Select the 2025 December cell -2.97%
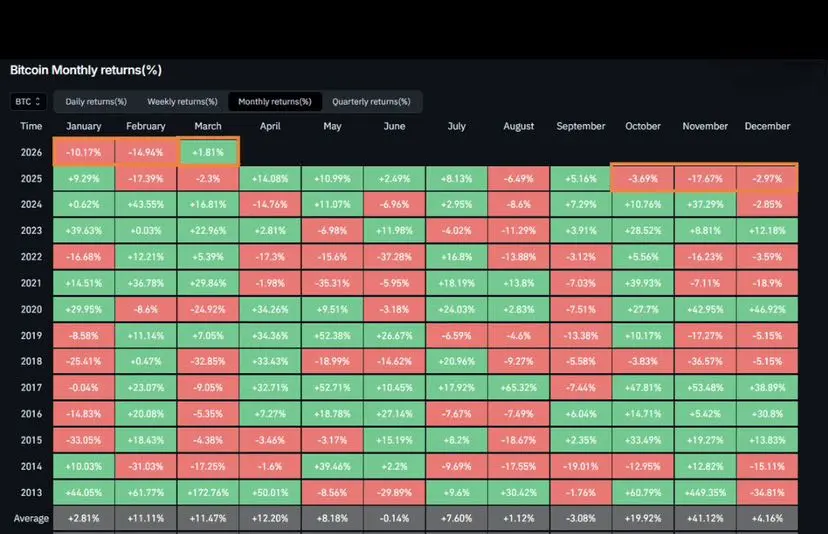The image size is (828, 534). pos(767,179)
